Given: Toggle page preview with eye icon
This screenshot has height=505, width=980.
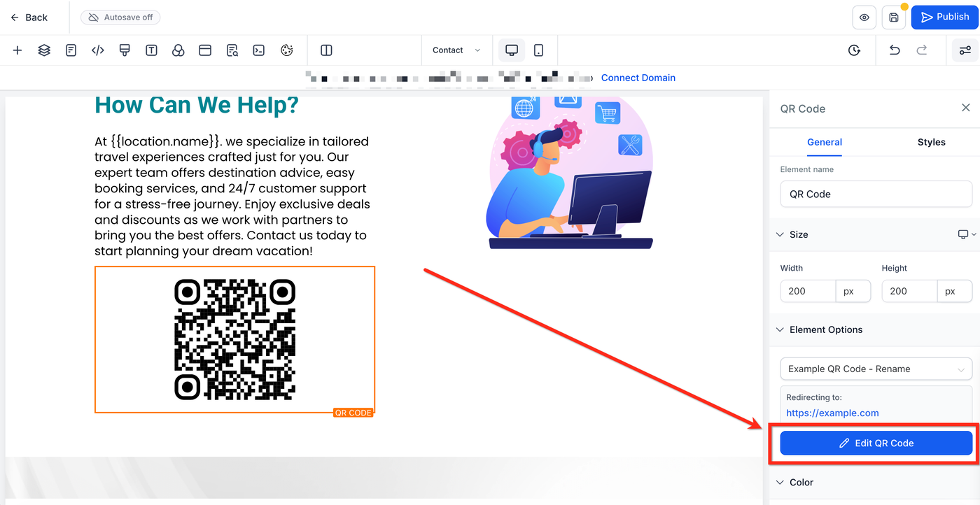Looking at the screenshot, I should point(864,17).
